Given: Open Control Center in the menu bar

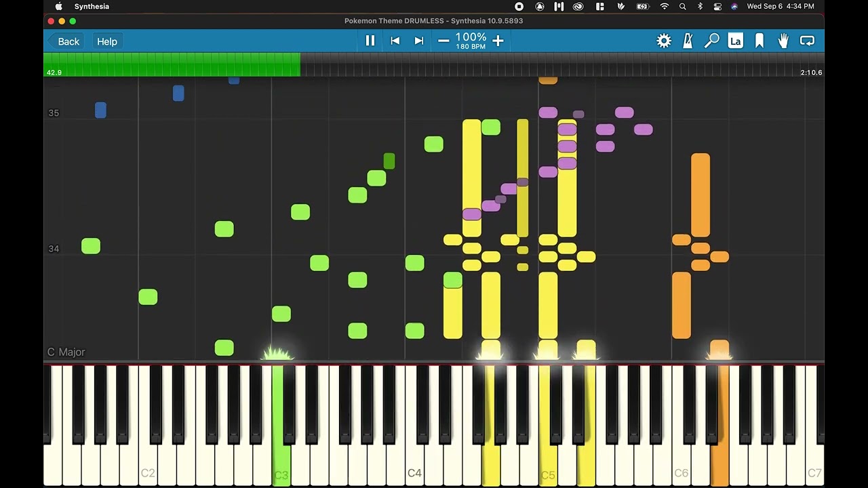Looking at the screenshot, I should 717,6.
